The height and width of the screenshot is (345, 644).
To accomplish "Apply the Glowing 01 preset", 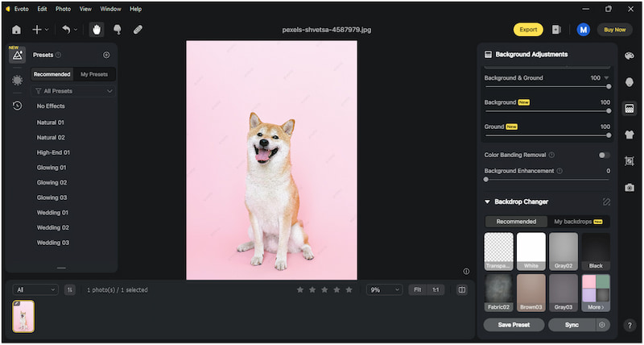I will [x=52, y=168].
